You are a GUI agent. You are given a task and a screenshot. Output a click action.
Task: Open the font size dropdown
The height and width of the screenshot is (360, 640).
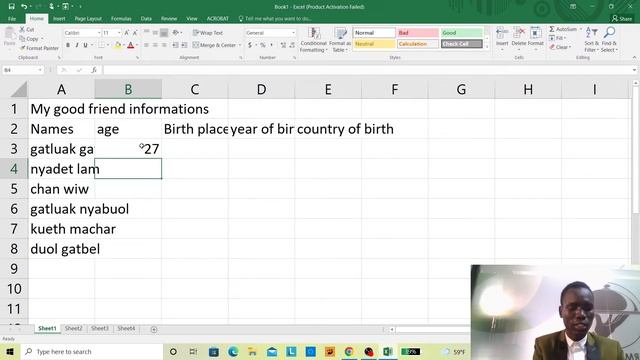[x=119, y=33]
